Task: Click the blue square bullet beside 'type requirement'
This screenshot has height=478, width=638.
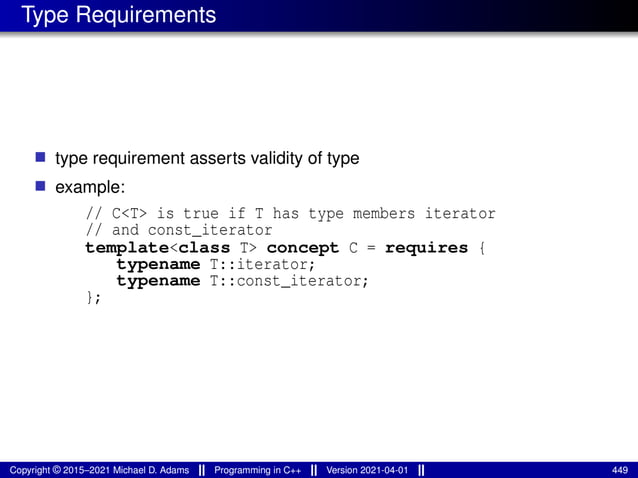Action: (x=40, y=157)
